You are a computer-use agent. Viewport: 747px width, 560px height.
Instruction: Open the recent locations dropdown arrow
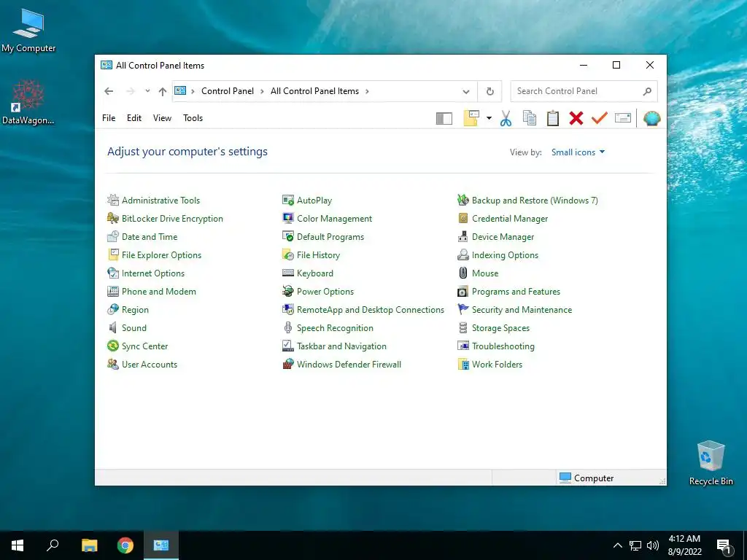point(147,91)
